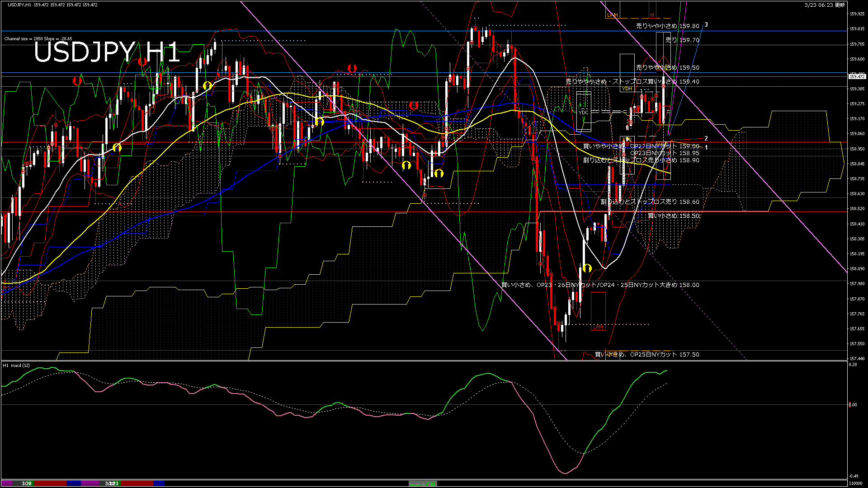Select the H1 macd (12) indicator label
The image size is (868, 488).
pyautogui.click(x=16, y=365)
